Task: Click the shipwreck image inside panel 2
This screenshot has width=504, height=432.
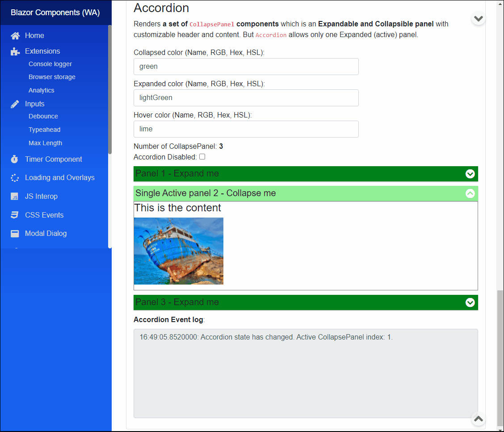Action: pyautogui.click(x=178, y=251)
